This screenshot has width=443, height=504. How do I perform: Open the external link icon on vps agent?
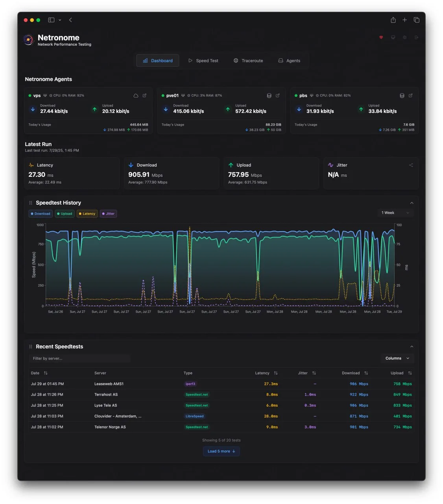coord(144,96)
